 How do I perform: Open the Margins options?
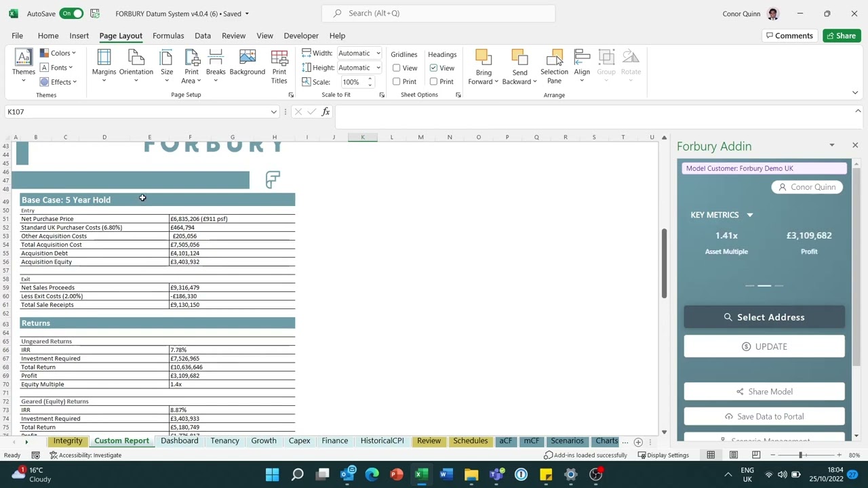104,66
